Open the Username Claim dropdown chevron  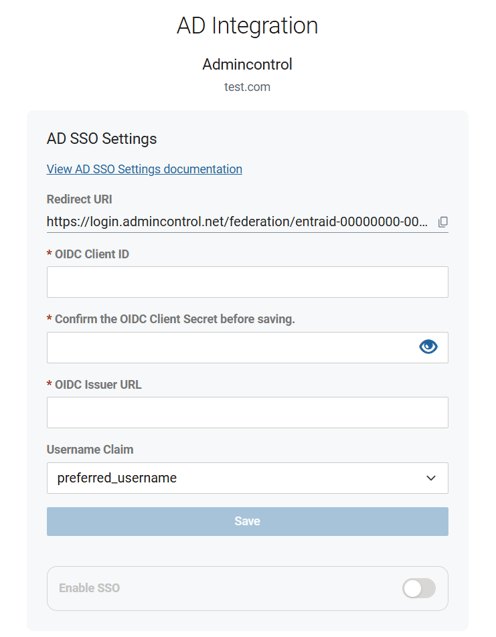click(431, 478)
